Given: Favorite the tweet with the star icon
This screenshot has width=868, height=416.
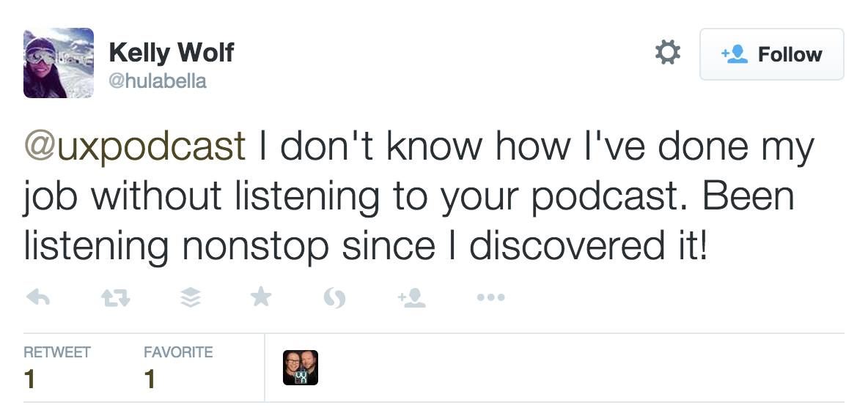Looking at the screenshot, I should point(261,297).
